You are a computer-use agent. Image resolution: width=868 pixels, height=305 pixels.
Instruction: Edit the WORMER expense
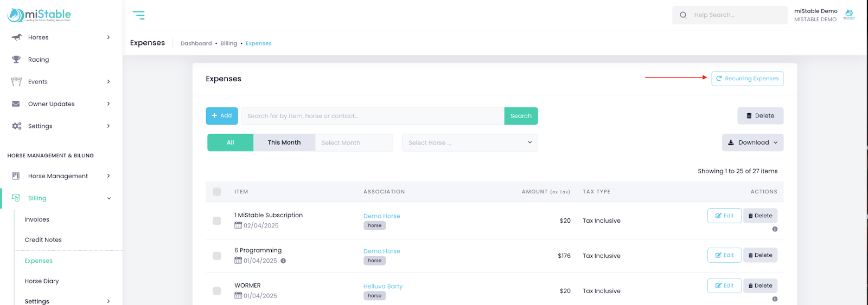pyautogui.click(x=724, y=285)
